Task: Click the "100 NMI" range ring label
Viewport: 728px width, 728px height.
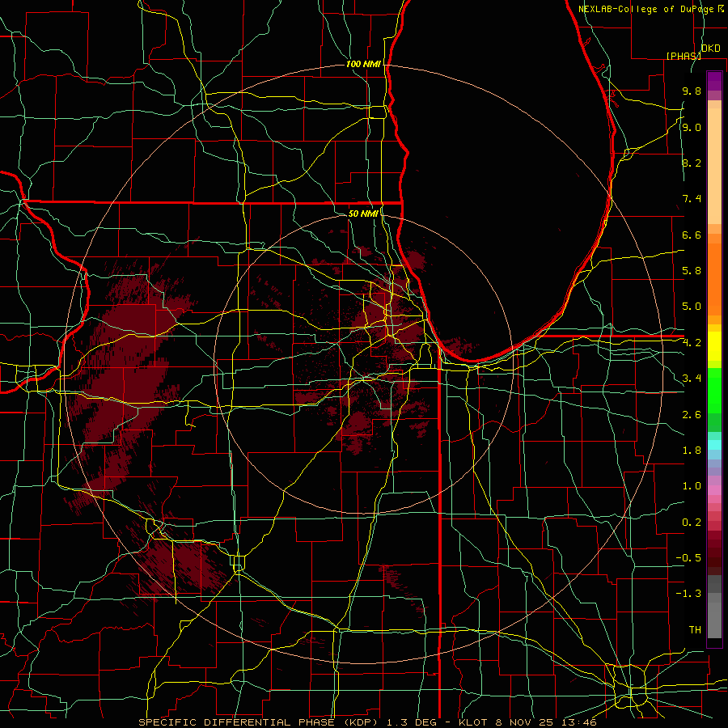Action: tap(363, 64)
